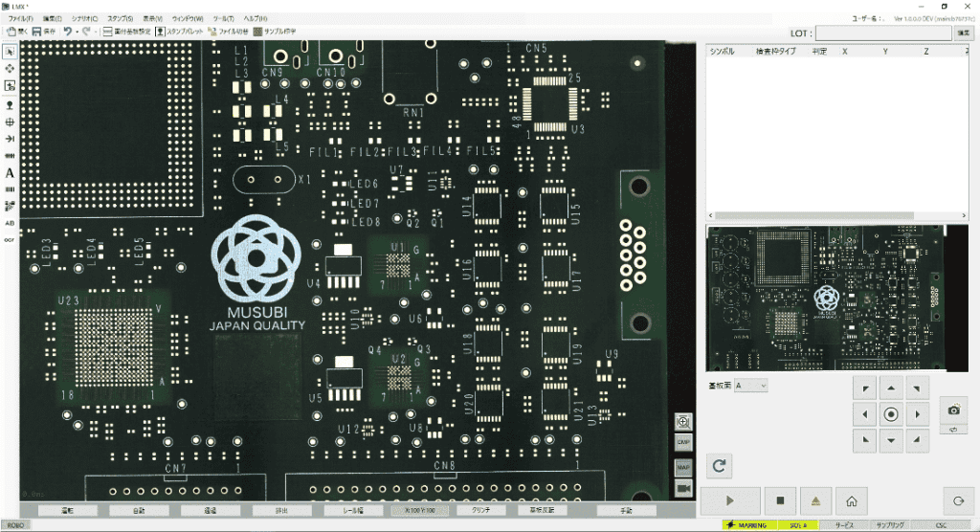Screen dimensions: 980x532
Task: Click the eject triangle button
Action: point(815,500)
